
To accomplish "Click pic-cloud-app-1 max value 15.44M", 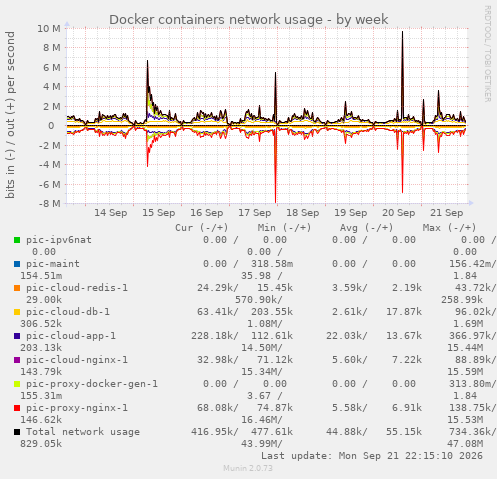I will [465, 348].
